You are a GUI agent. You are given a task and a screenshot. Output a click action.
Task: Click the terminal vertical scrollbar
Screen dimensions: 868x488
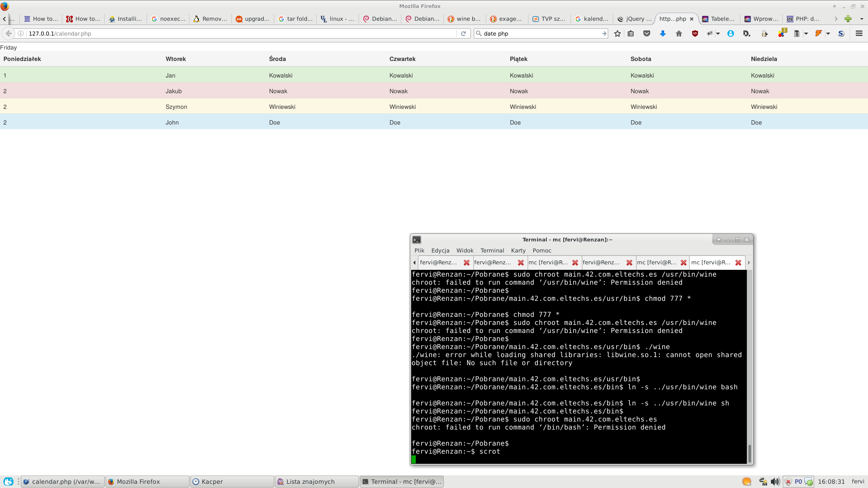point(749,453)
